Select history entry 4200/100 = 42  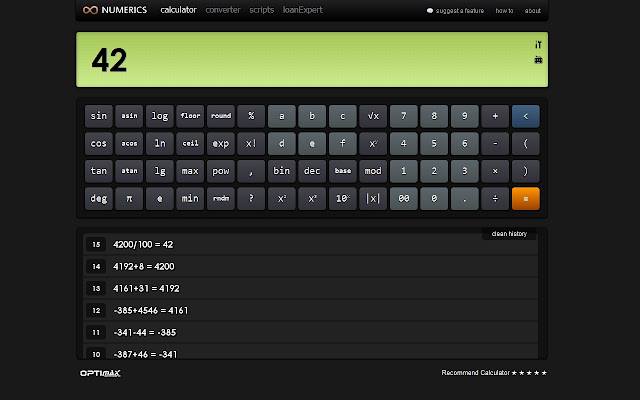pos(310,244)
